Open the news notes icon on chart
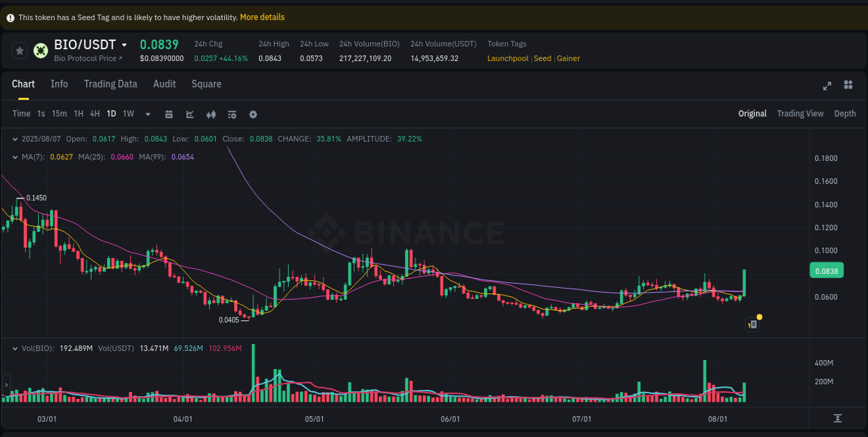This screenshot has width=868, height=437. pyautogui.click(x=752, y=324)
